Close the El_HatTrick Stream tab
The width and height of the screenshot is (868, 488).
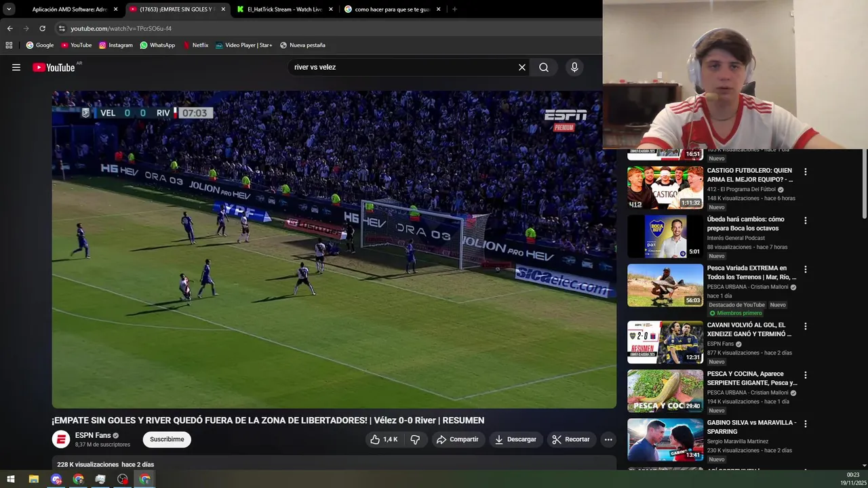click(x=331, y=9)
